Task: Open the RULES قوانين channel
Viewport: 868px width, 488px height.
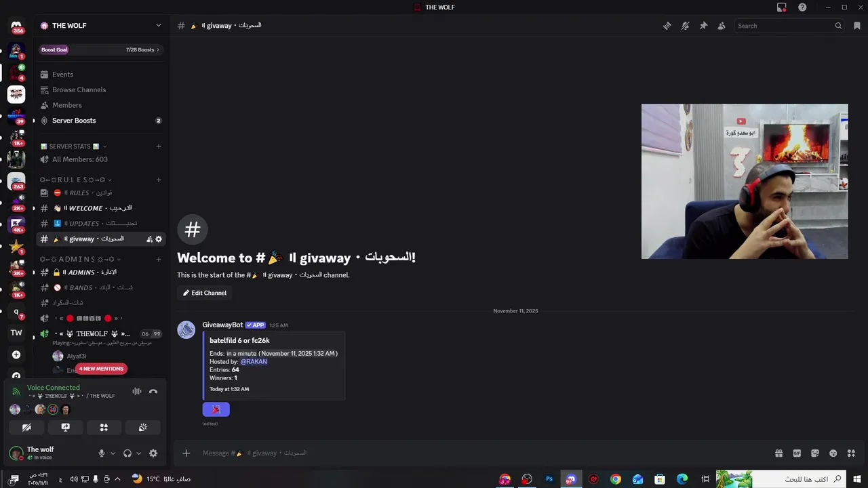Action: pos(101,193)
